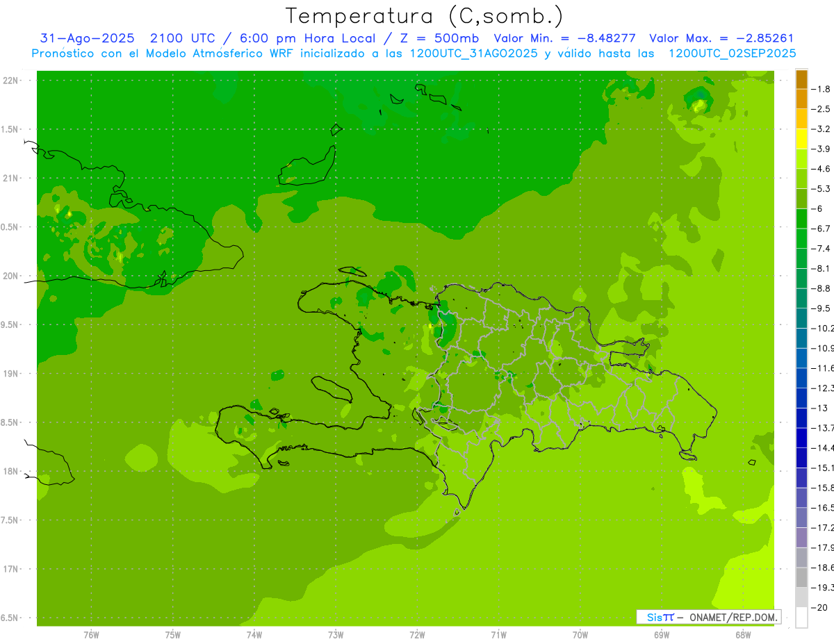The width and height of the screenshot is (834, 644).
Task: Click the '-9.5' colorbar value
Action: (821, 308)
